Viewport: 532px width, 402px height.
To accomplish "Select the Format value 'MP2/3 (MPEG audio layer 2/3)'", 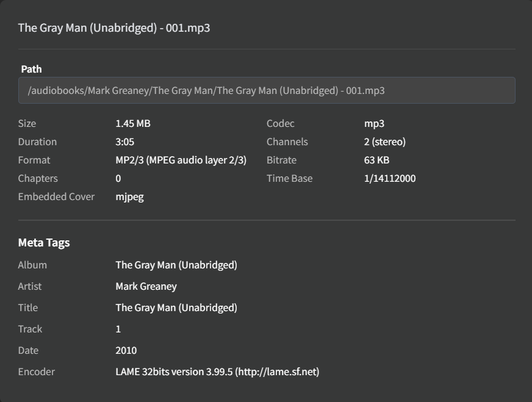I will [x=181, y=160].
